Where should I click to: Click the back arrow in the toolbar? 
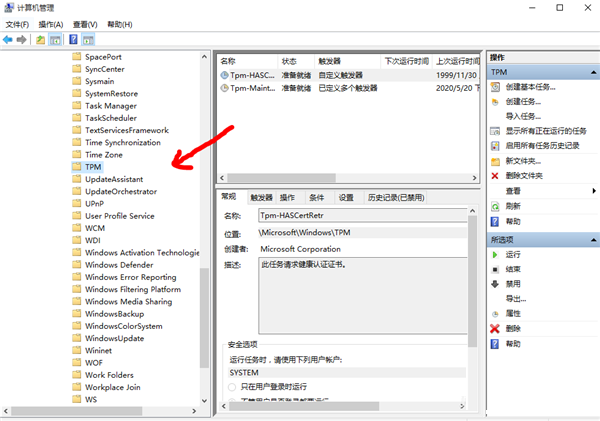tap(8, 40)
